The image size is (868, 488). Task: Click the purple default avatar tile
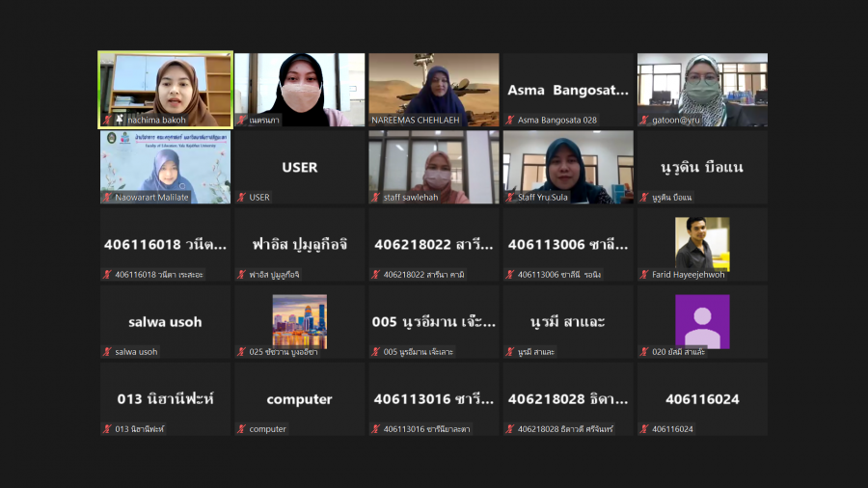coord(701,320)
